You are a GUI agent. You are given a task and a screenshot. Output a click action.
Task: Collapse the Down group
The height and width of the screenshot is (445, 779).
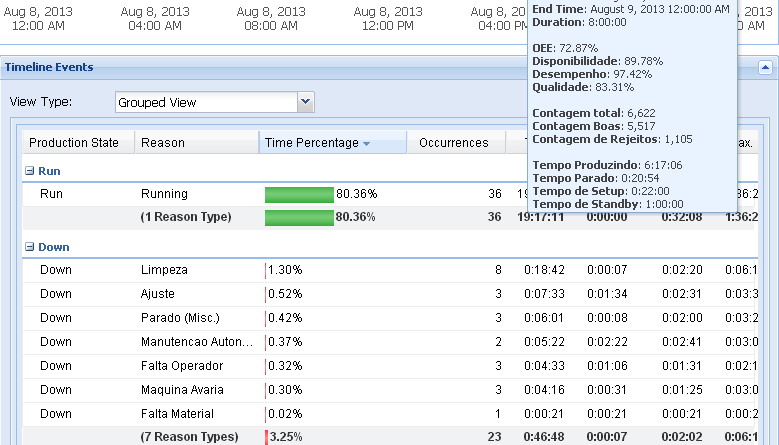[x=30, y=246]
